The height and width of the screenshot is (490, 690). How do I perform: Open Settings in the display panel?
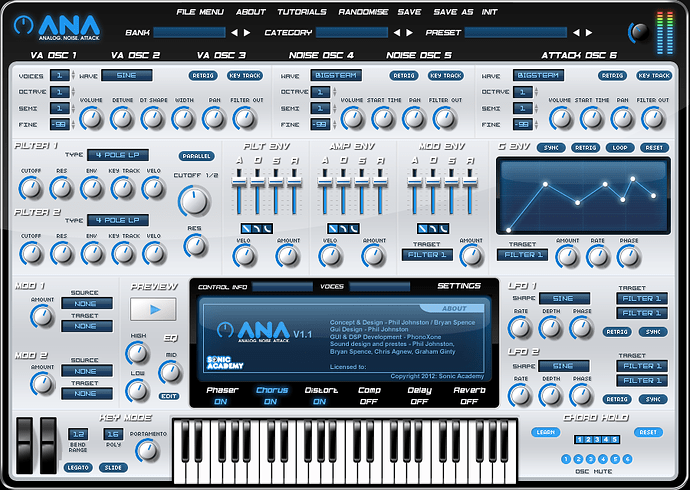(x=459, y=286)
